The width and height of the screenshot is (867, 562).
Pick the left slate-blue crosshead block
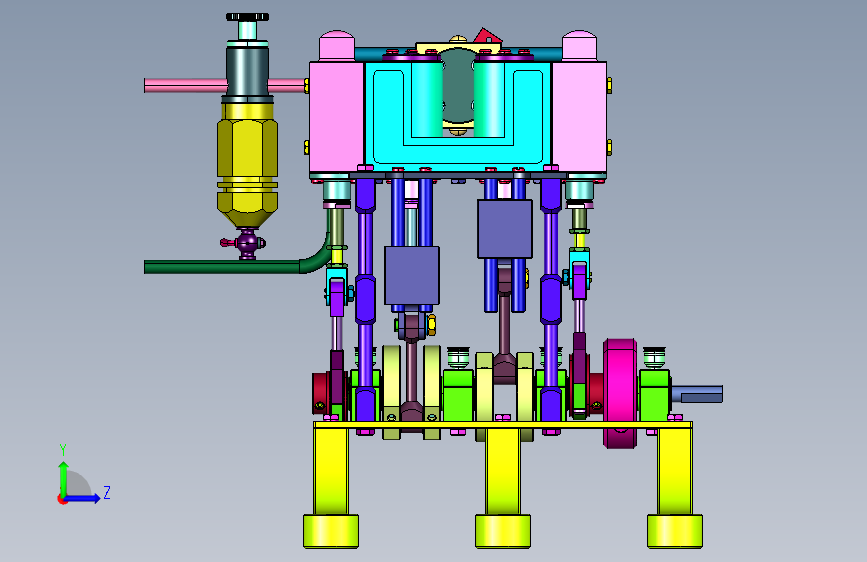click(x=412, y=275)
